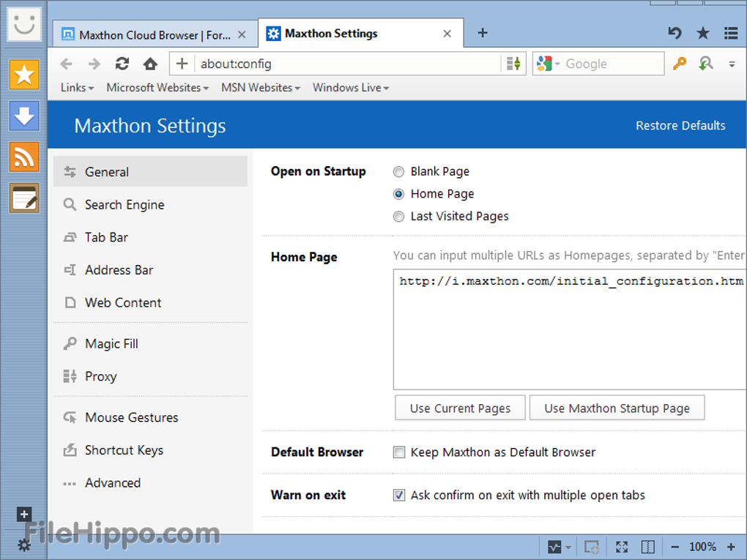Zoom in with the status bar plus
This screenshot has width=747, height=560.
pos(732,547)
